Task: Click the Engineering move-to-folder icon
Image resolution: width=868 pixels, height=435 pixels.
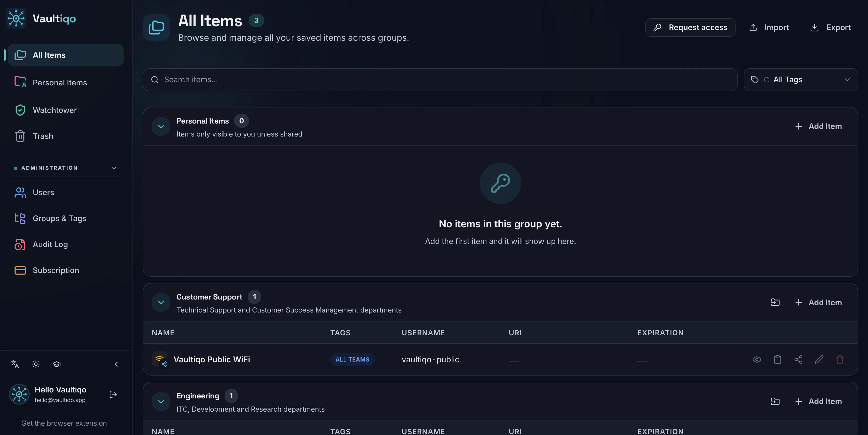Action: tap(775, 401)
